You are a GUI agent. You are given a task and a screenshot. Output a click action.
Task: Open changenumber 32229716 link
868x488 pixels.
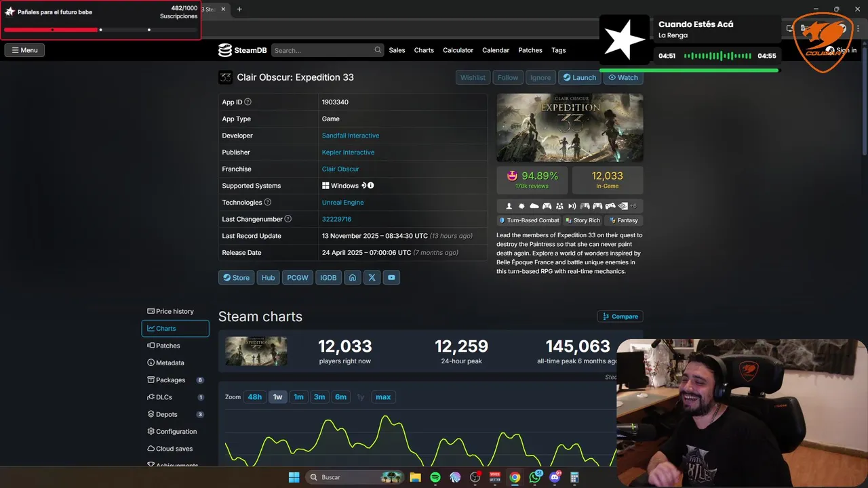pos(336,219)
